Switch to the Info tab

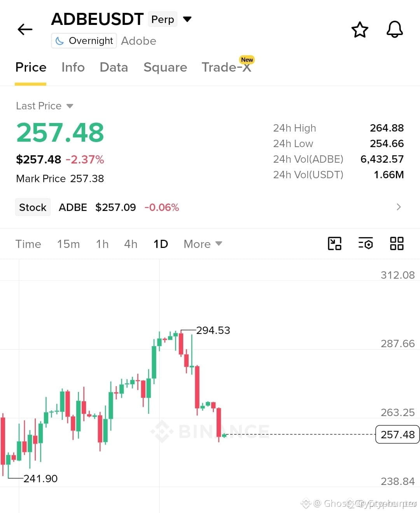coord(73,67)
